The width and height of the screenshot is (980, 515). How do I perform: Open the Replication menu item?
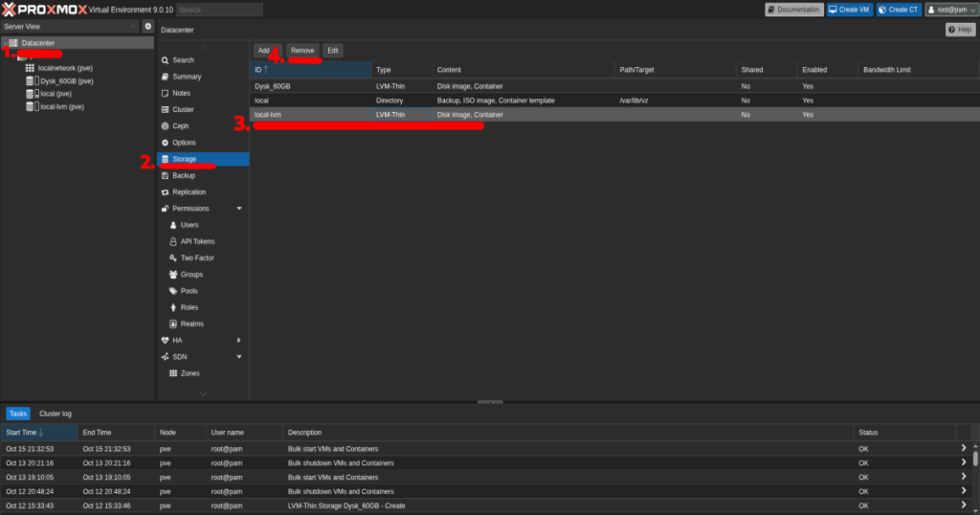tap(203, 191)
